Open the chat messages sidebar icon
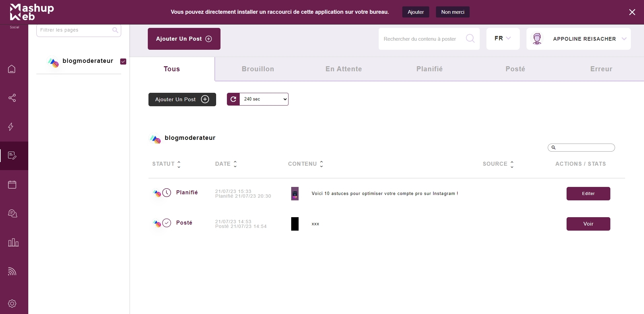The image size is (644, 314). tap(12, 213)
